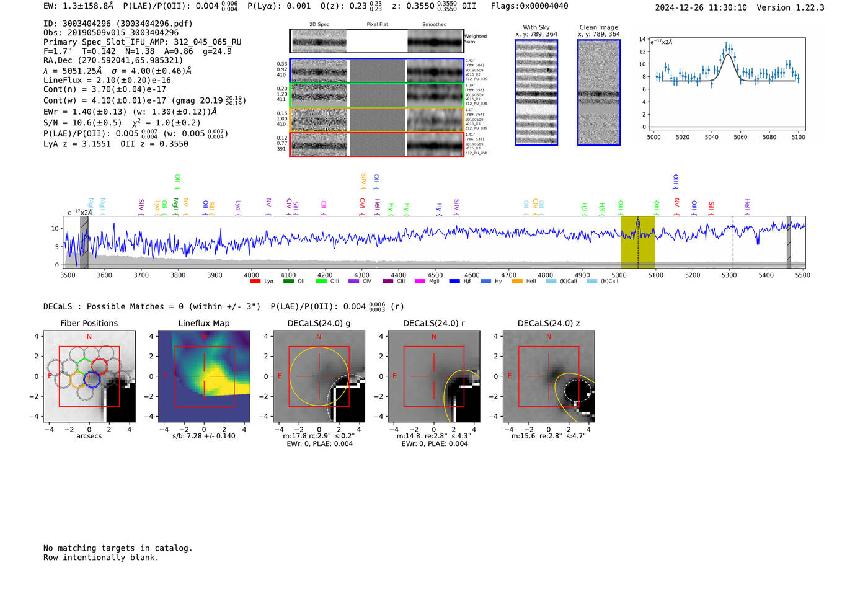868x591 pixels.
Task: Click the EWr = 1.40(±0.13) text line
Action: coord(130,112)
